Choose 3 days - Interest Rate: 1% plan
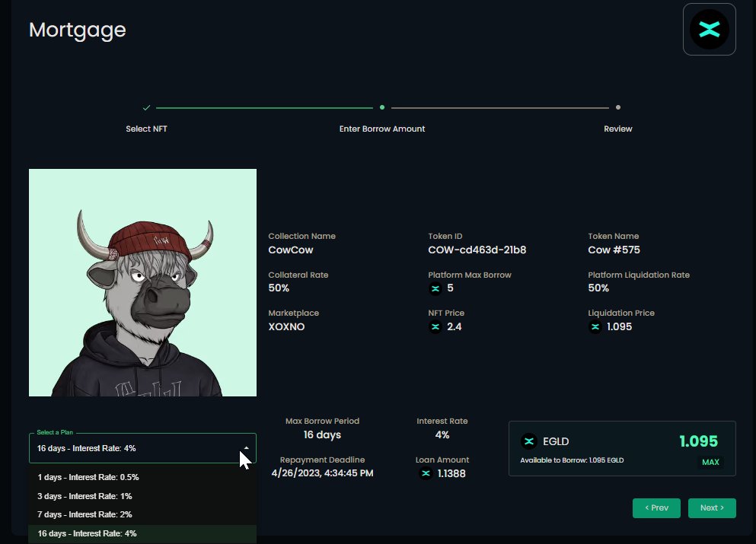Viewport: 756px width, 544px height. click(142, 496)
